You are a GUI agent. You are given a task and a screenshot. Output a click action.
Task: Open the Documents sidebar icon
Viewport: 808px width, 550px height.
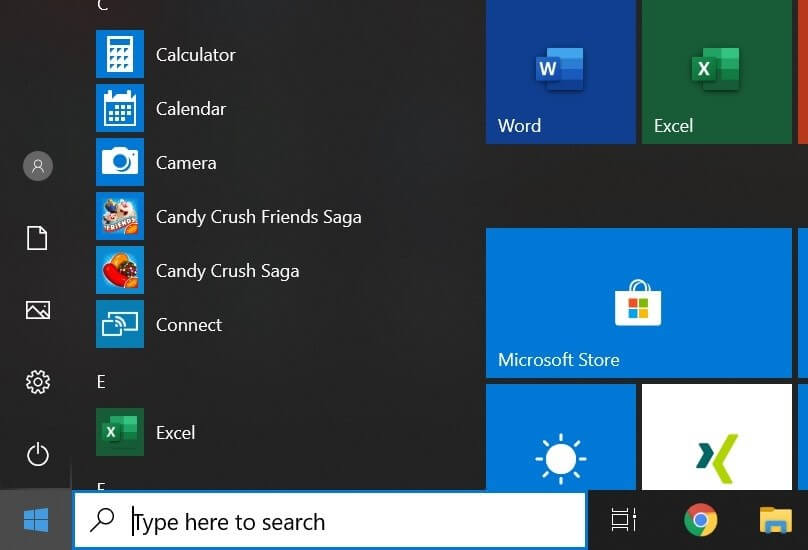click(37, 238)
